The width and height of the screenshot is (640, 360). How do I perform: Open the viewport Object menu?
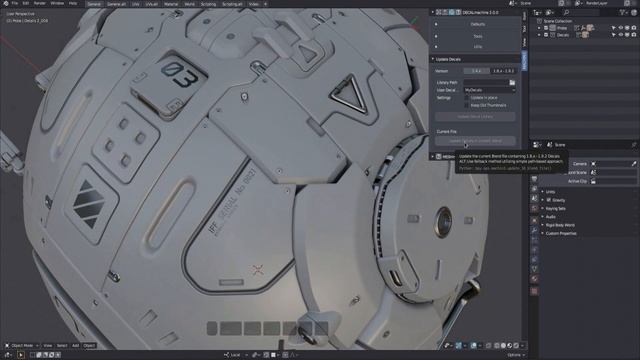coord(89,346)
